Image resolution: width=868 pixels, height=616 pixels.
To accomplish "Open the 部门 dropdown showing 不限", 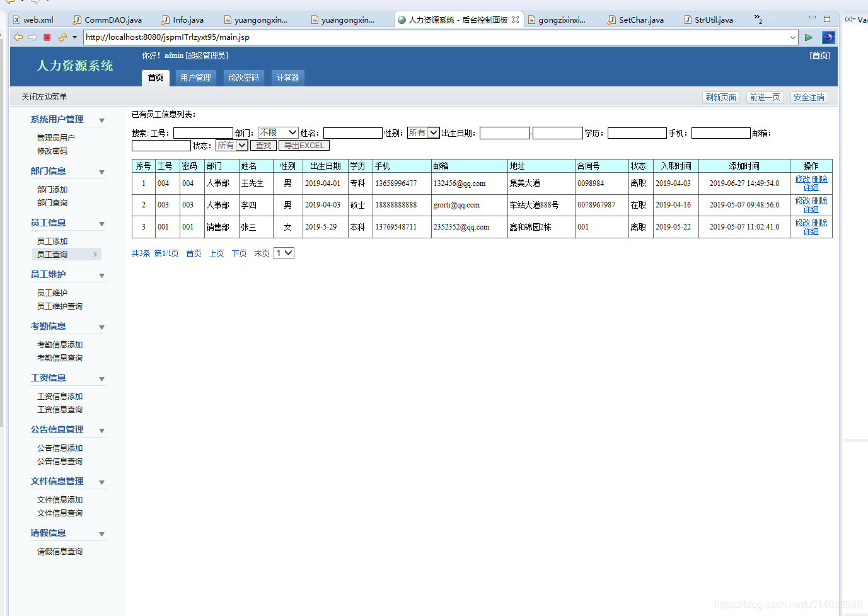I will [x=278, y=132].
